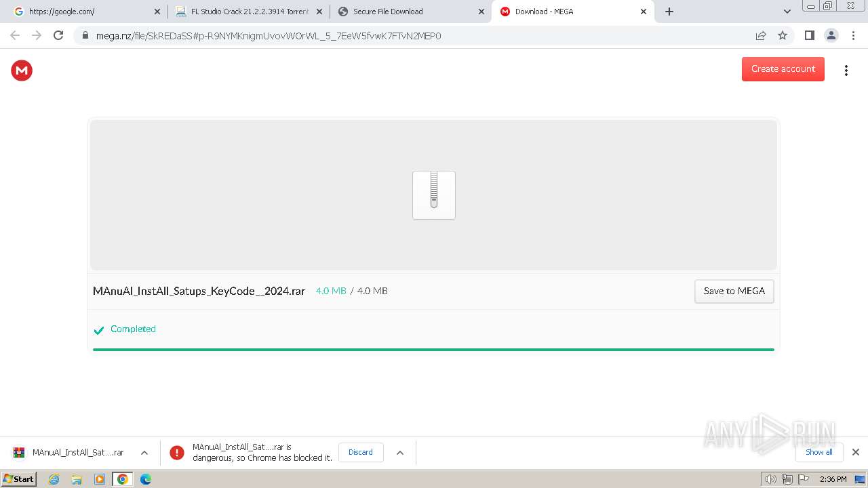The image size is (868, 488).
Task: Reload the current page
Action: [58, 35]
